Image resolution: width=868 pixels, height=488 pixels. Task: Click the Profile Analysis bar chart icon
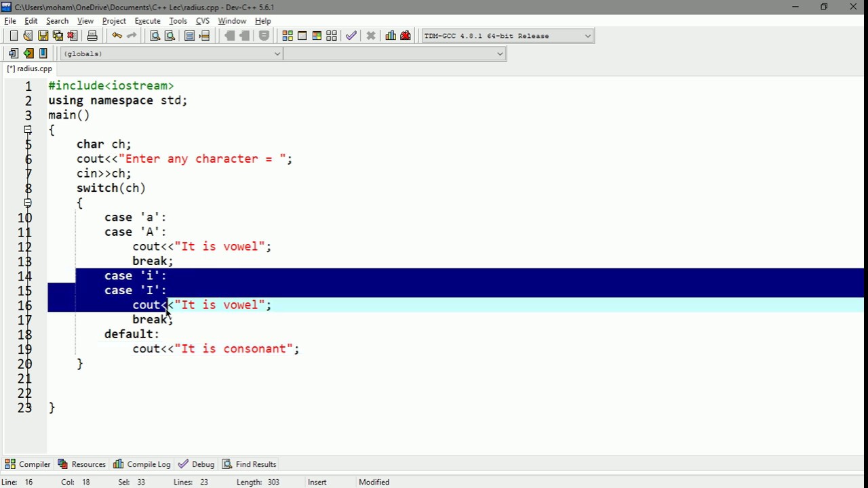pos(391,36)
